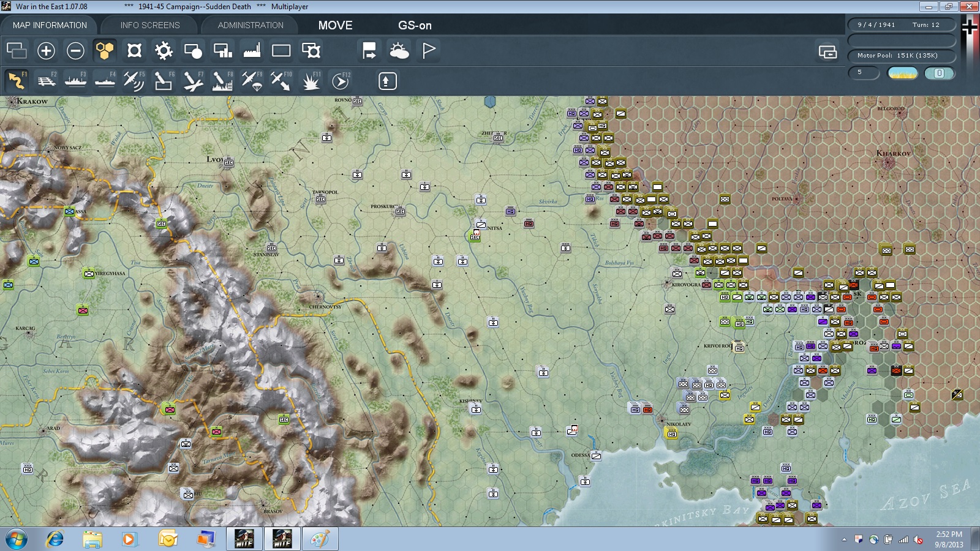Open Internet Explorer from taskbar
The height and width of the screenshot is (551, 980).
click(x=55, y=539)
